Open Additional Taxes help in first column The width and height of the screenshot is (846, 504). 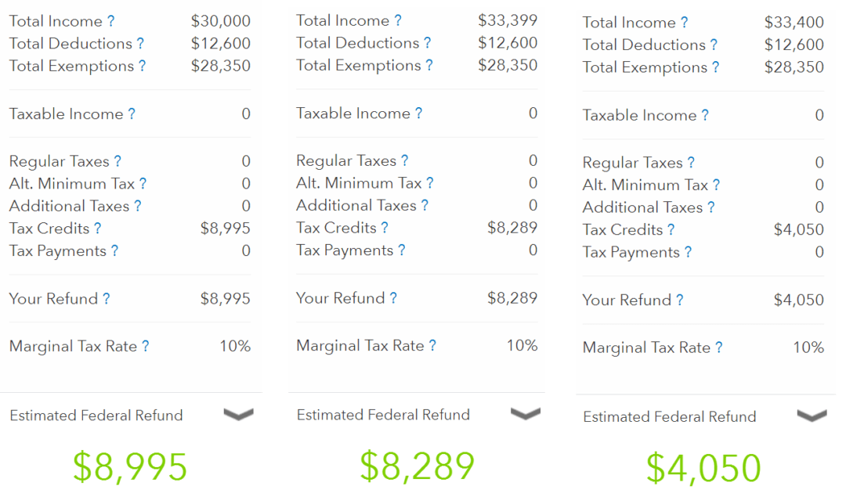139,206
